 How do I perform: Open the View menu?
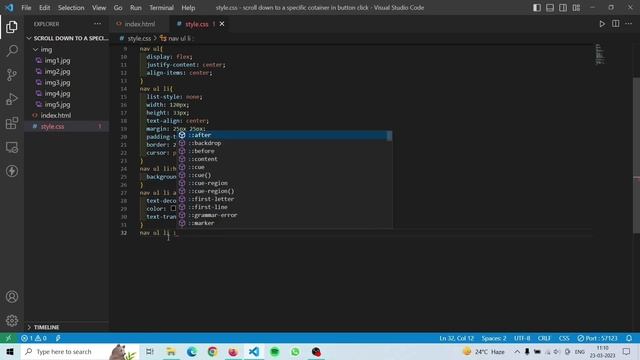[x=99, y=8]
